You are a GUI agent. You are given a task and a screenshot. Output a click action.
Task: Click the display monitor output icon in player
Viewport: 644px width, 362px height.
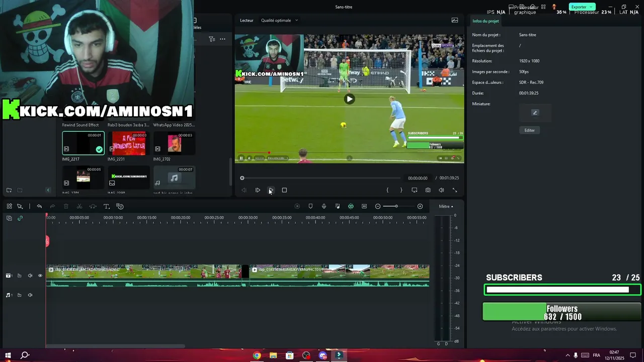pos(415,190)
